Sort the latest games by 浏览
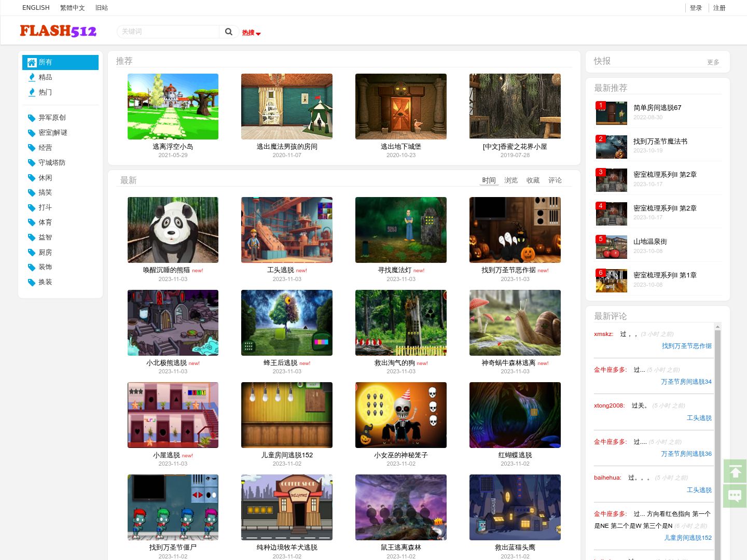The height and width of the screenshot is (560, 747). coord(511,180)
